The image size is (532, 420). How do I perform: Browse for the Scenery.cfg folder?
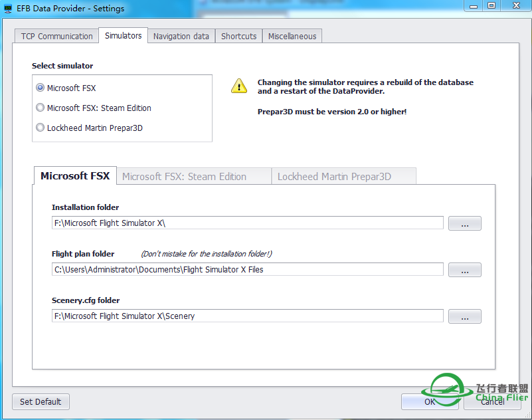tap(464, 316)
